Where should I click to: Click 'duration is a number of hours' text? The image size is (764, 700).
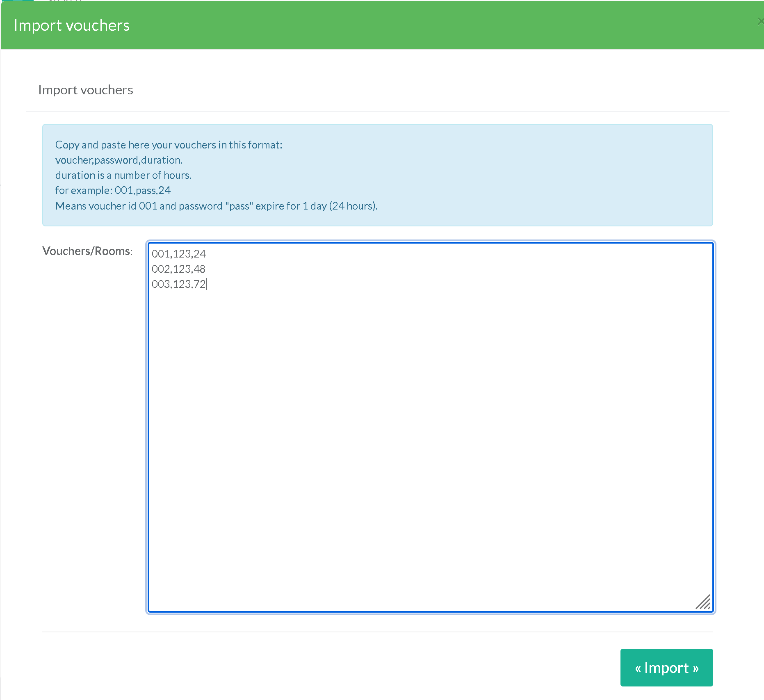[x=123, y=175]
